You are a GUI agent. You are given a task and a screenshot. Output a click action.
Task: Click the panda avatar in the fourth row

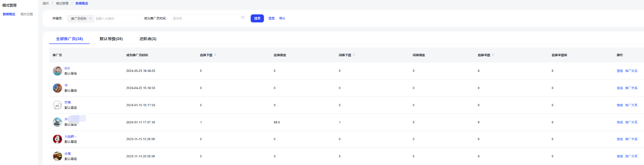coord(57,122)
